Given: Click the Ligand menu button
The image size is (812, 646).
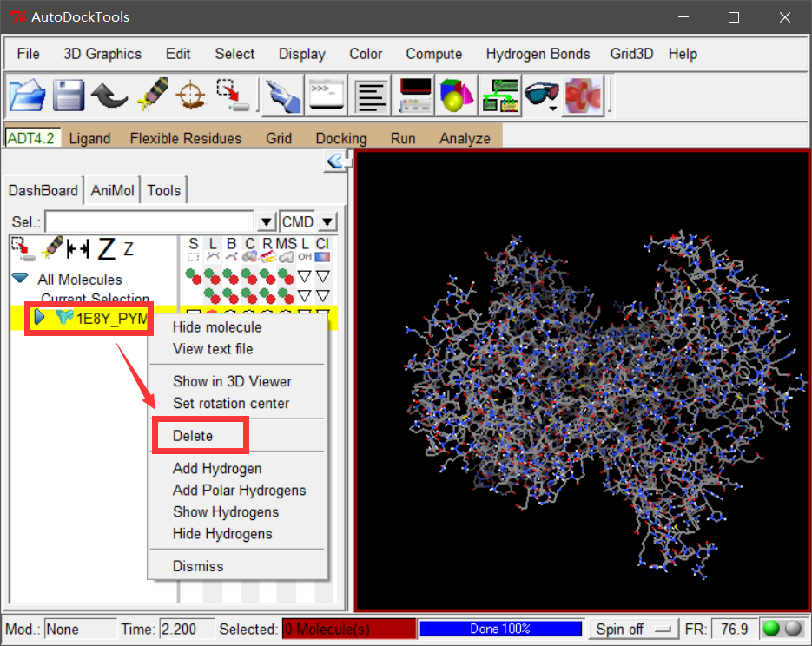Looking at the screenshot, I should point(89,138).
